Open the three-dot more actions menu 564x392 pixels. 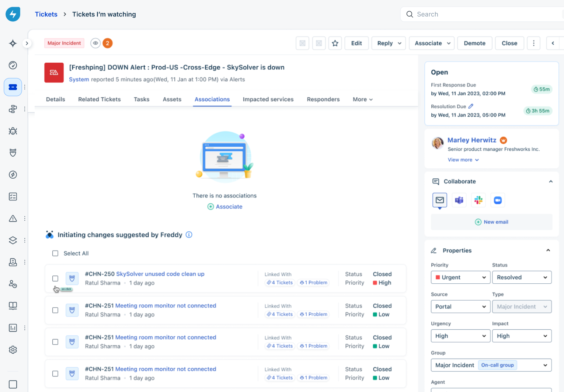click(533, 43)
